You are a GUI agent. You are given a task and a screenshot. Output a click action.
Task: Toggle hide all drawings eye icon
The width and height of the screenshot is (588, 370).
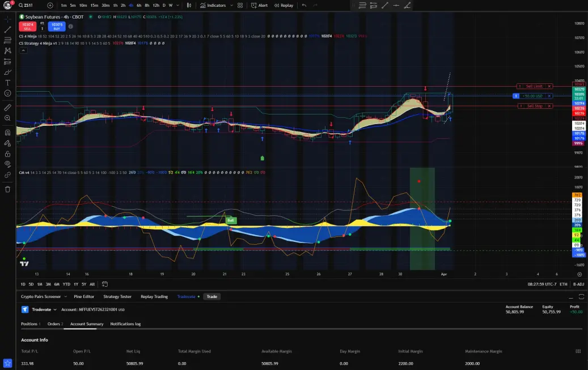(7, 164)
